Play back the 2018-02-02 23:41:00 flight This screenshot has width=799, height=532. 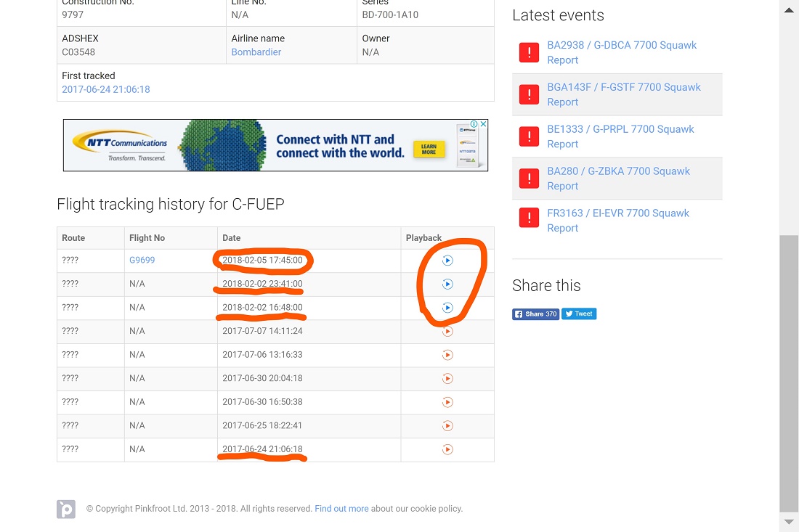click(447, 284)
